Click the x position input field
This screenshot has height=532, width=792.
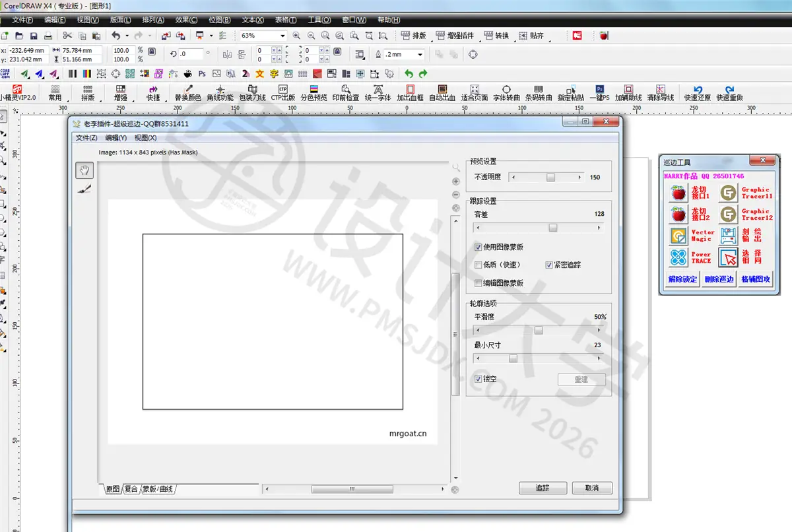pos(27,50)
